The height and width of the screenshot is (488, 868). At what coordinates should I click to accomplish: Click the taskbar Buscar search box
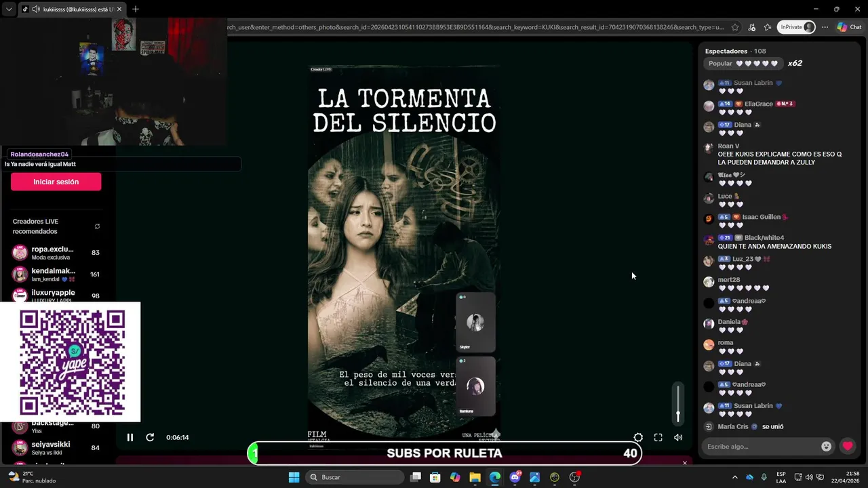353,477
